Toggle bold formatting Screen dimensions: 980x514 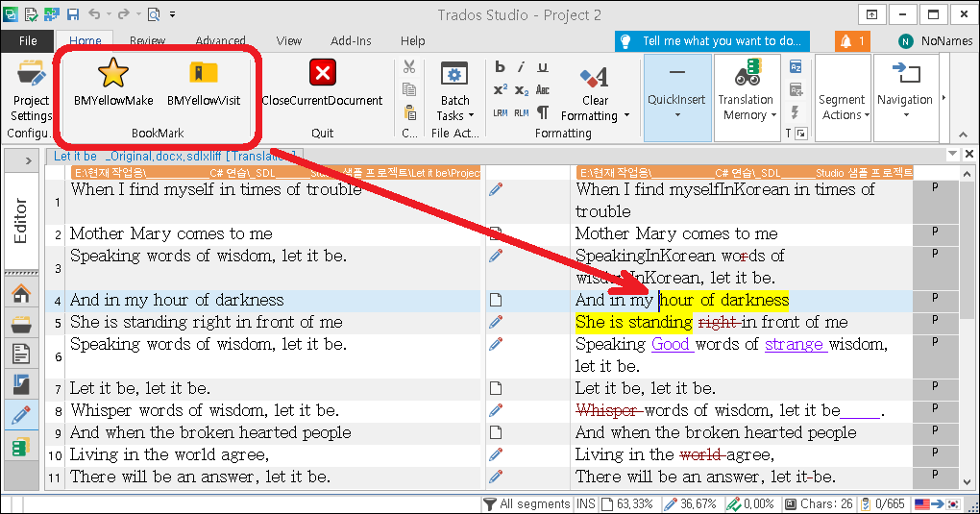pyautogui.click(x=500, y=66)
